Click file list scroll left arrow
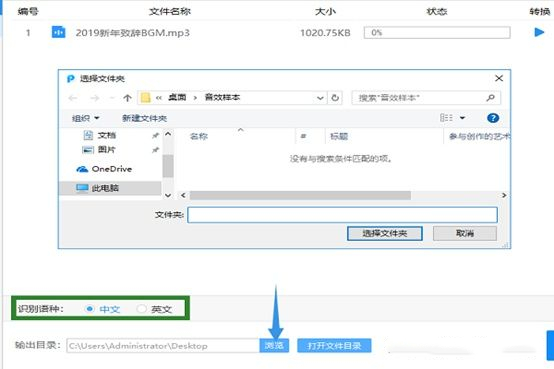 [x=183, y=195]
